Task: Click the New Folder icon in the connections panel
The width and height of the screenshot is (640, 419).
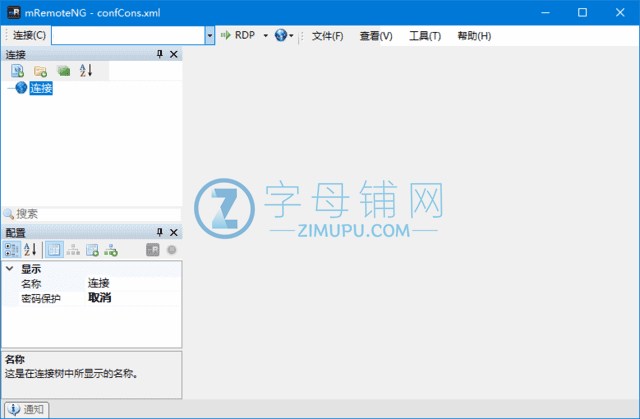Action: click(40, 71)
